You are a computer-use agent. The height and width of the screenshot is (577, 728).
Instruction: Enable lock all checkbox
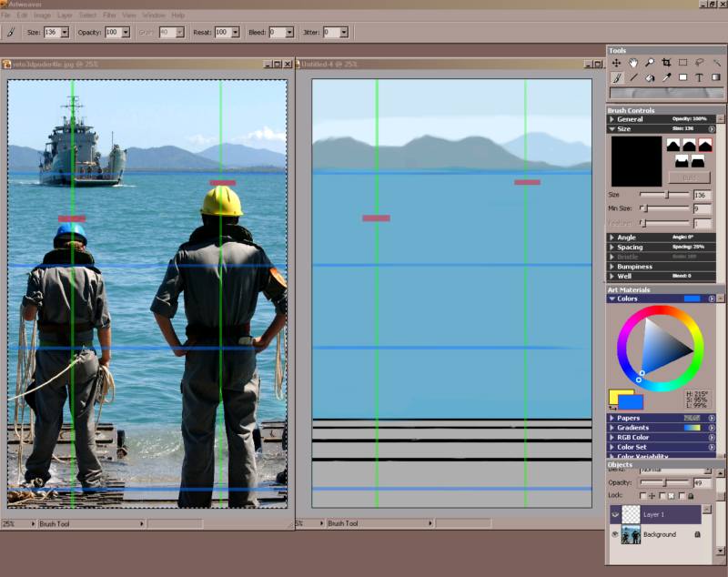682,496
